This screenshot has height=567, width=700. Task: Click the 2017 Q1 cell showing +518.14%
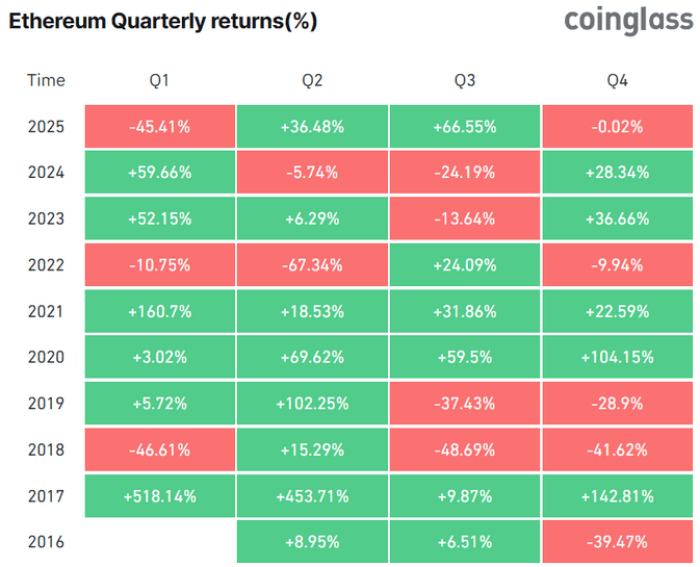[159, 496]
